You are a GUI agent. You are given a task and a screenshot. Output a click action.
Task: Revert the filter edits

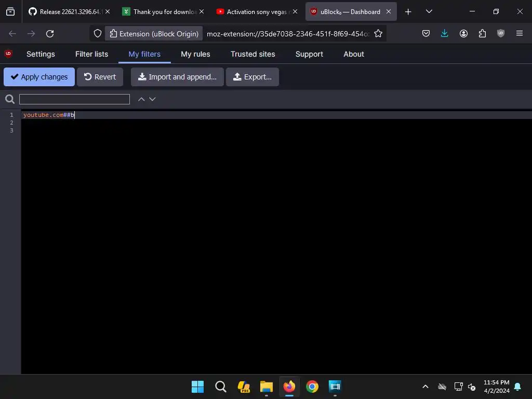100,77
